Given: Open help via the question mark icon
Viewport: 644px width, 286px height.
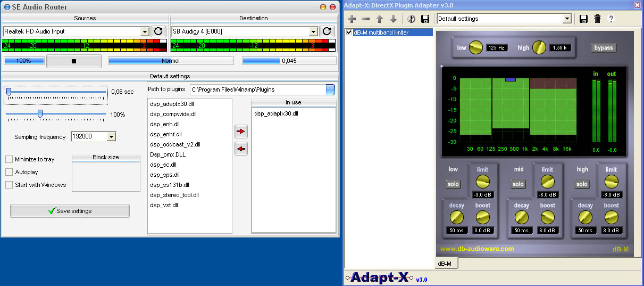Looking at the screenshot, I should [x=611, y=19].
